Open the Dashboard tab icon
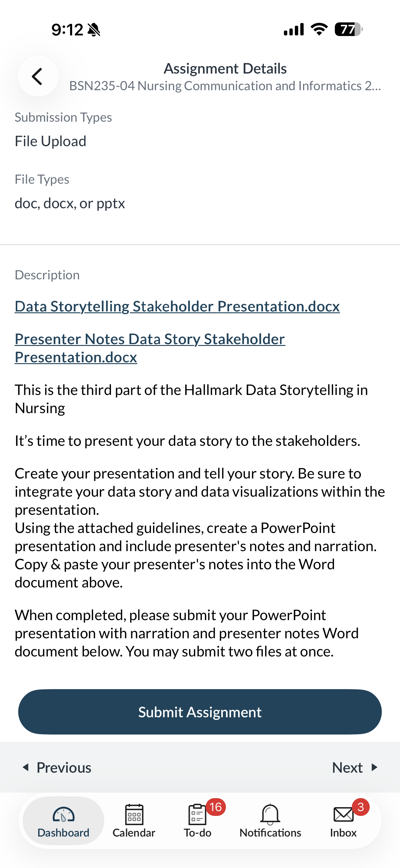This screenshot has width=400, height=868. click(x=63, y=815)
